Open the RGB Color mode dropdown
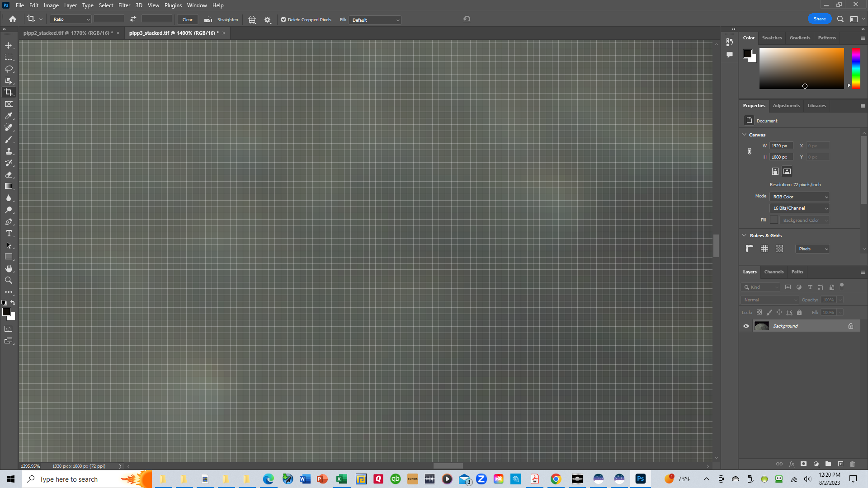Screen dimensions: 868x488 pyautogui.click(x=800, y=197)
